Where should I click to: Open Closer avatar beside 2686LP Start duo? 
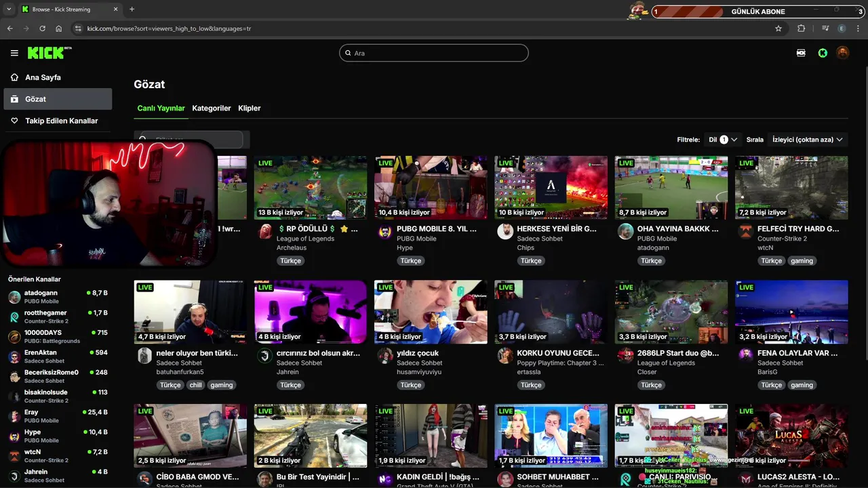click(625, 356)
